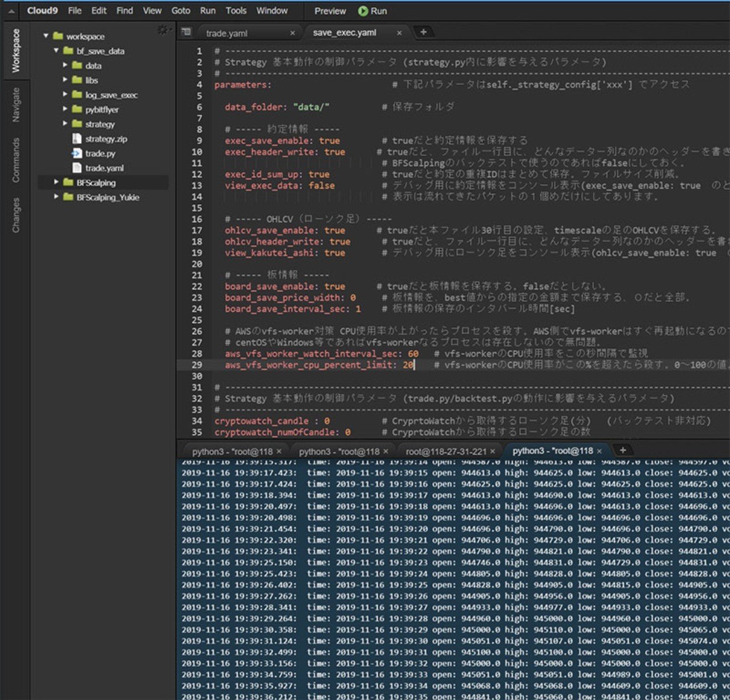Click the log_save_exec folder icon

(x=77, y=95)
